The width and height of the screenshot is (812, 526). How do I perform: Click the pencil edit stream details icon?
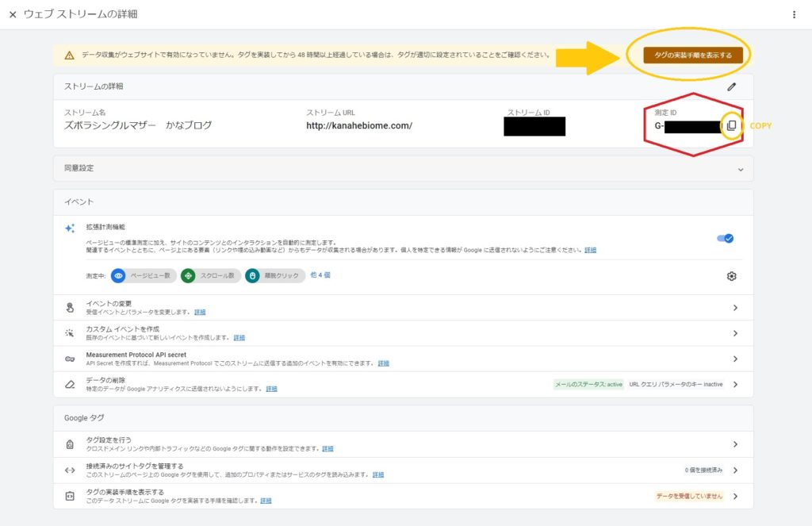pos(731,86)
